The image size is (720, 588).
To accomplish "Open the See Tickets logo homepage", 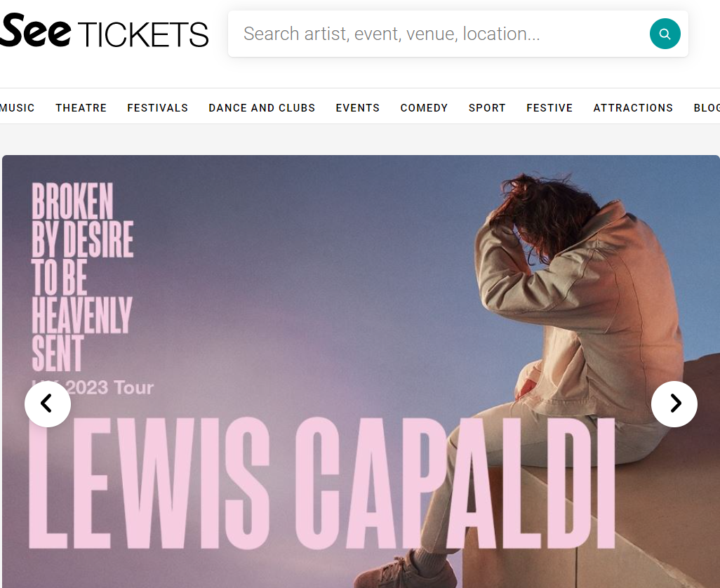I will (105, 31).
